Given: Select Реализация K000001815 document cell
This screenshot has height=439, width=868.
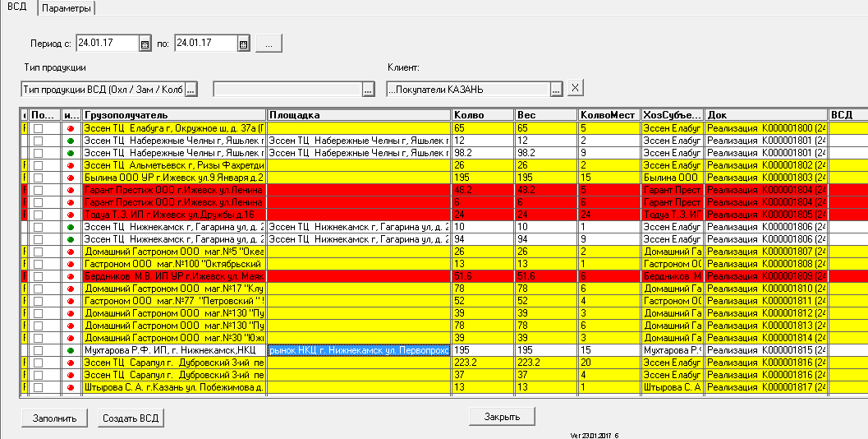Looking at the screenshot, I should 766,350.
